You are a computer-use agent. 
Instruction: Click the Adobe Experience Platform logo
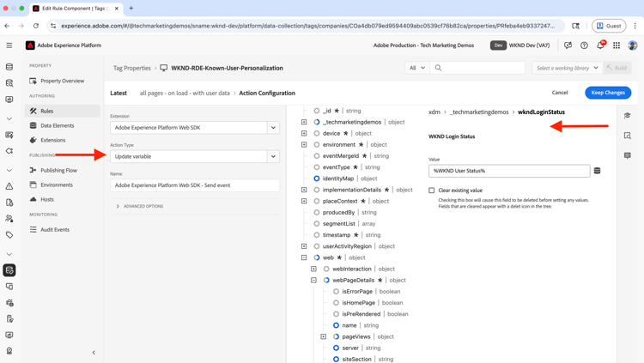click(30, 45)
